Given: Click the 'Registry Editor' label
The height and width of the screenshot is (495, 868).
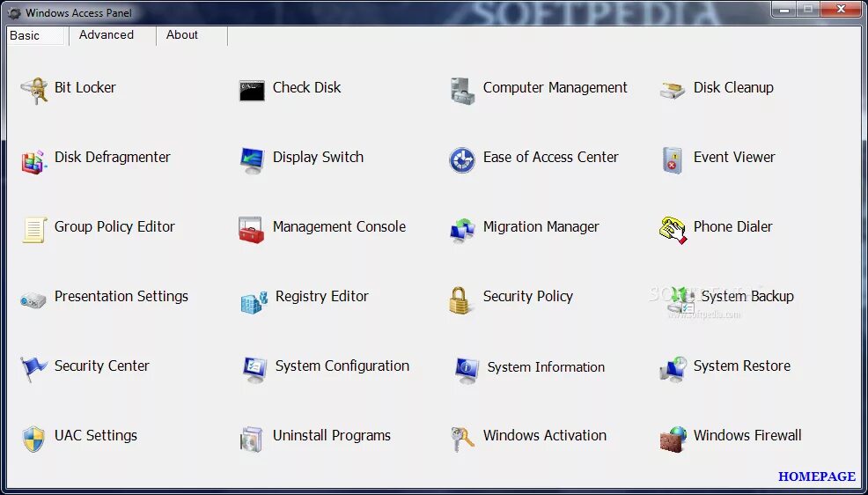Looking at the screenshot, I should pyautogui.click(x=321, y=297).
